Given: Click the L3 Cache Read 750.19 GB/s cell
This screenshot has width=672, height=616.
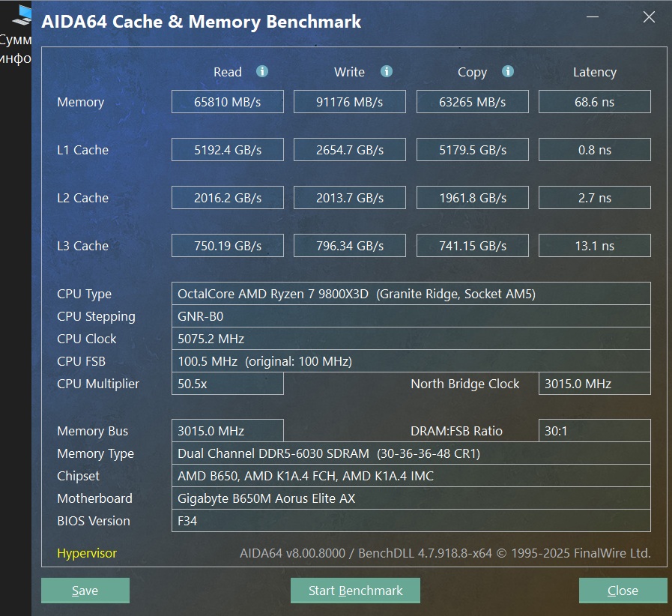Looking at the screenshot, I should 228,246.
